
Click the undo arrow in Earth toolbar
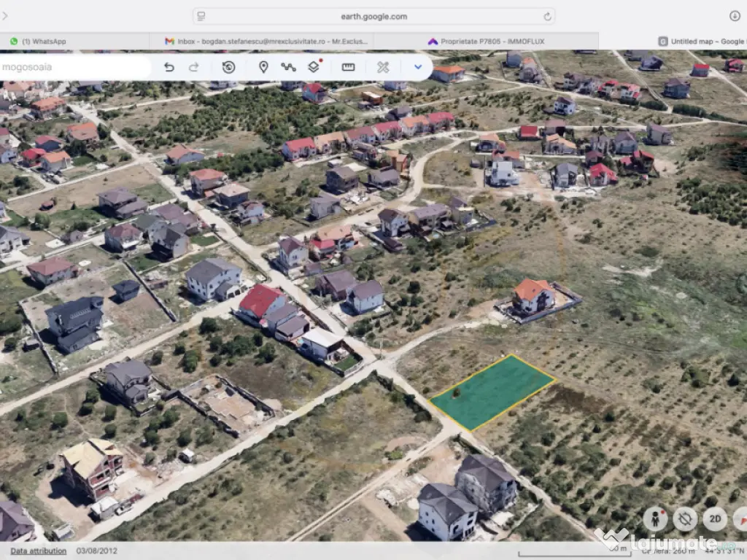[169, 67]
